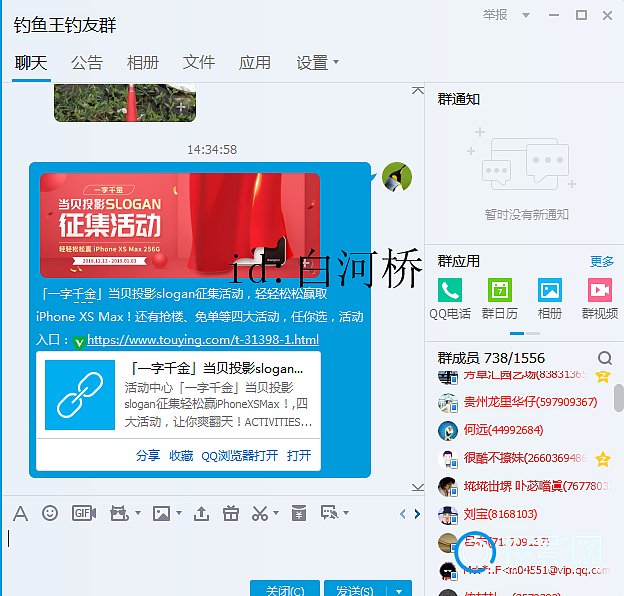Image resolution: width=624 pixels, height=596 pixels.
Task: Click the 举报 report link
Action: pos(495,15)
